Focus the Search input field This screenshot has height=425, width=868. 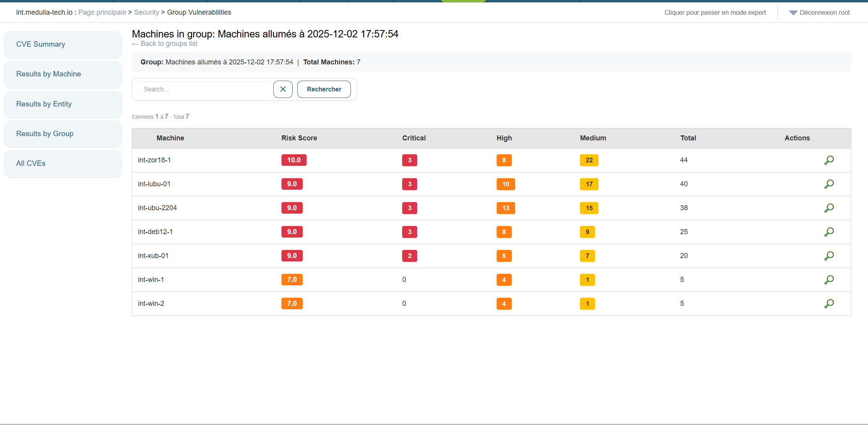(204, 89)
